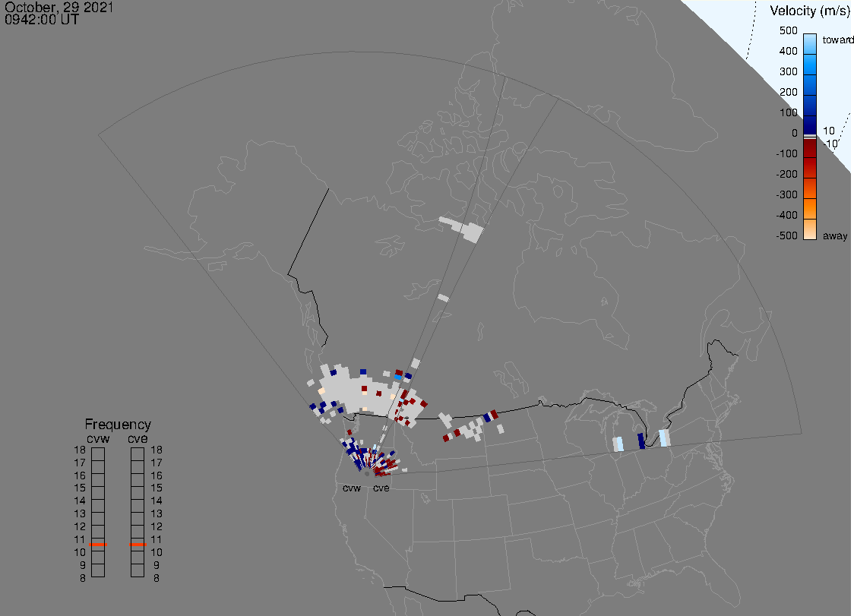Click the 500 velocity scale value

tap(788, 30)
